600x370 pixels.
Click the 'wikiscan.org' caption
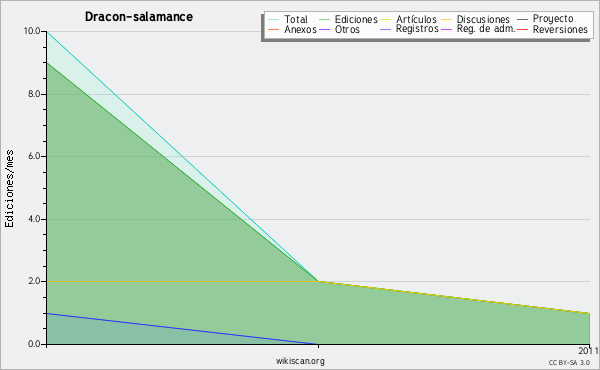coord(300,361)
